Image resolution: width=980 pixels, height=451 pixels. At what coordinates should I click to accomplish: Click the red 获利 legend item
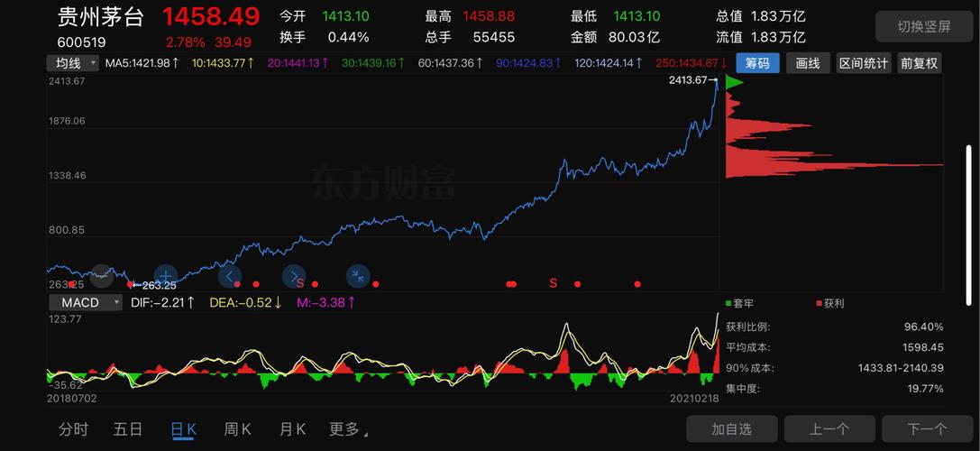tap(829, 303)
